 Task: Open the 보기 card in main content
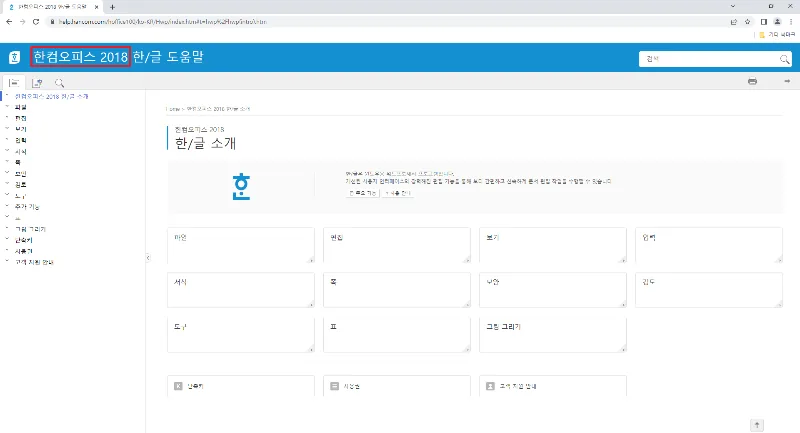[553, 245]
